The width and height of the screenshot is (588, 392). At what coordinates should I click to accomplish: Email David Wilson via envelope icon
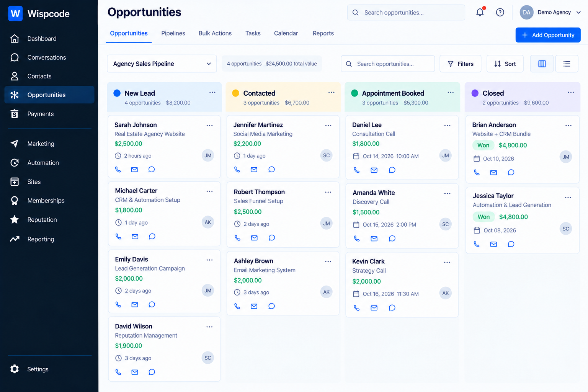click(135, 372)
